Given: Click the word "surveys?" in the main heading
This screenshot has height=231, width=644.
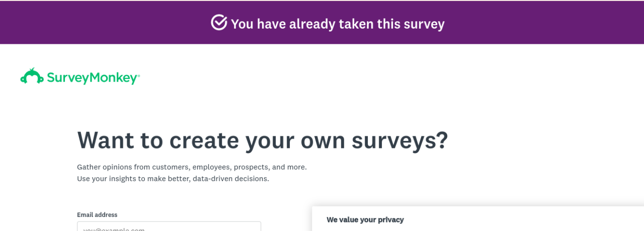Looking at the screenshot, I should point(399,140).
